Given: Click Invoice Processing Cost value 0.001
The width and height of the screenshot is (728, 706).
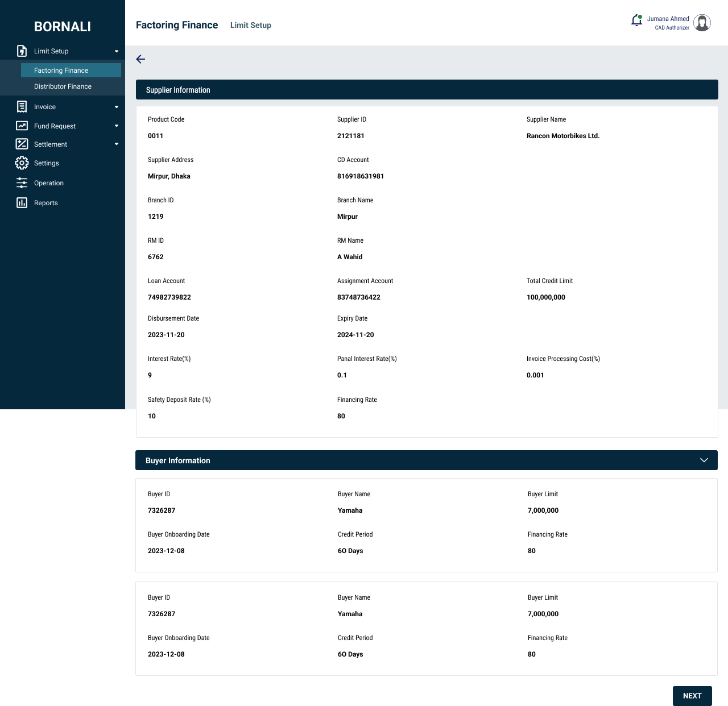Looking at the screenshot, I should click(x=535, y=375).
